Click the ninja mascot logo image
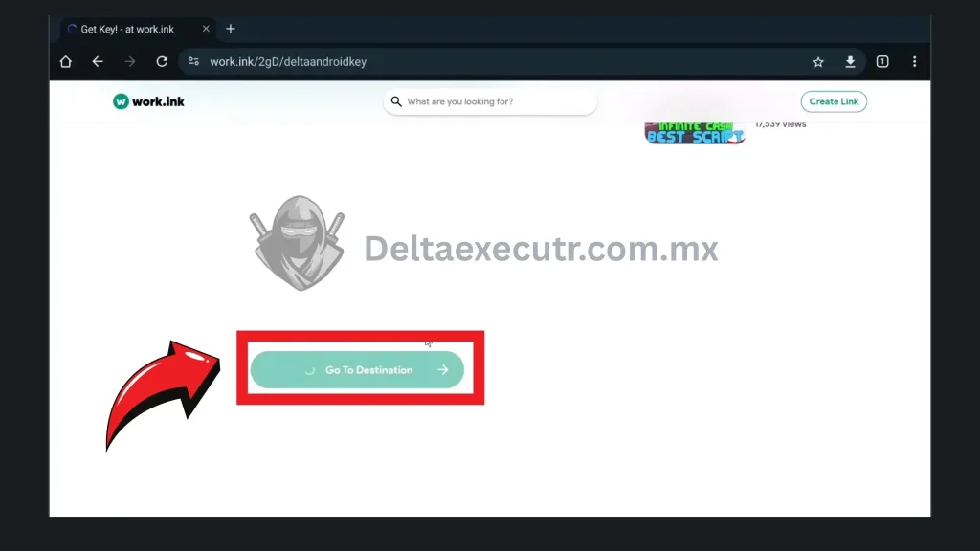This screenshot has height=551, width=980. point(298,243)
